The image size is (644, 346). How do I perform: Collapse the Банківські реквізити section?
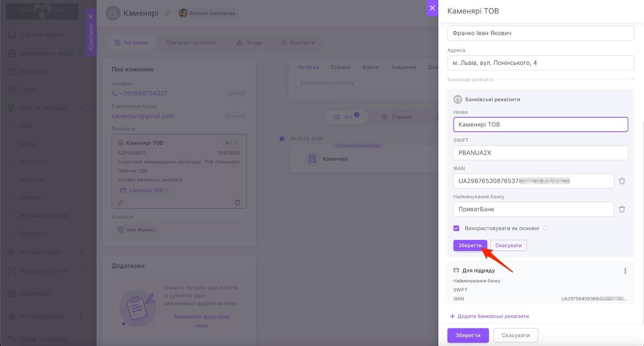[x=632, y=79]
